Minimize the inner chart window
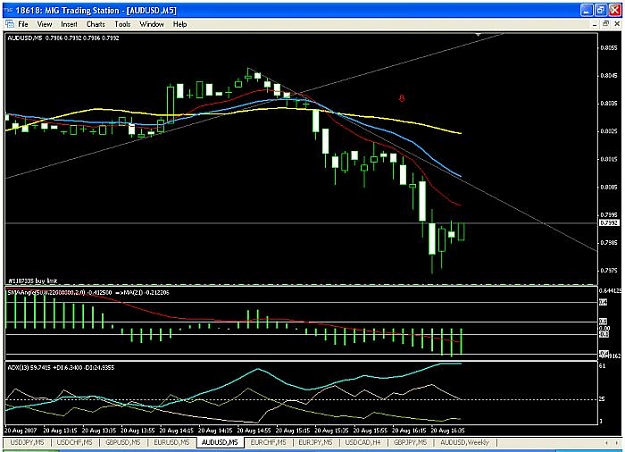The image size is (625, 452). [595, 24]
